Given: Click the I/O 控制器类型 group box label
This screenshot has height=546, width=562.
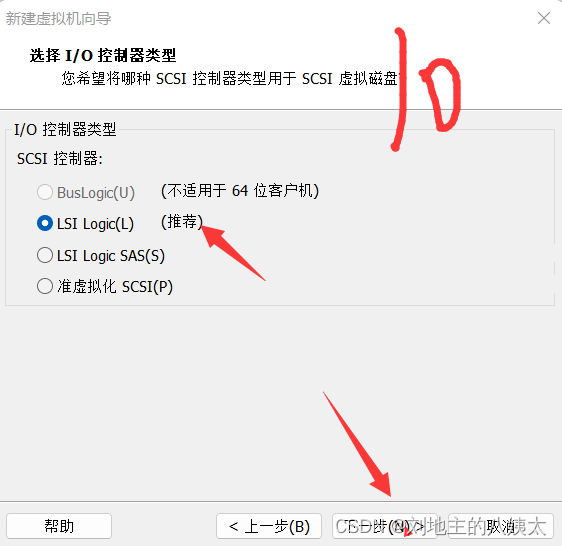Looking at the screenshot, I should click(65, 129).
